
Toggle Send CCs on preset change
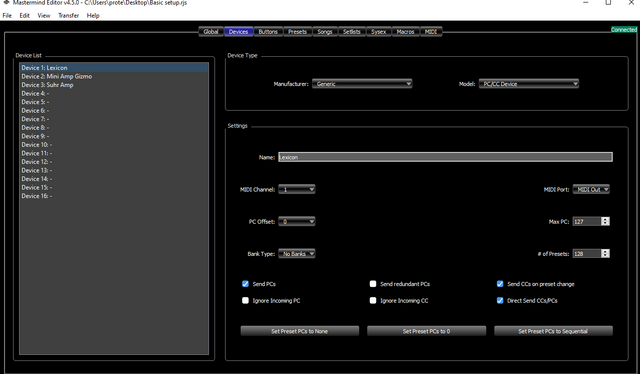tap(500, 284)
